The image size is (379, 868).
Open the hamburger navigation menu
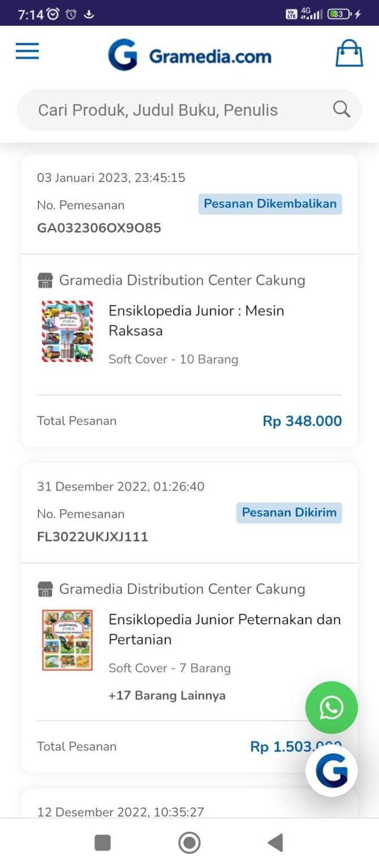point(27,52)
